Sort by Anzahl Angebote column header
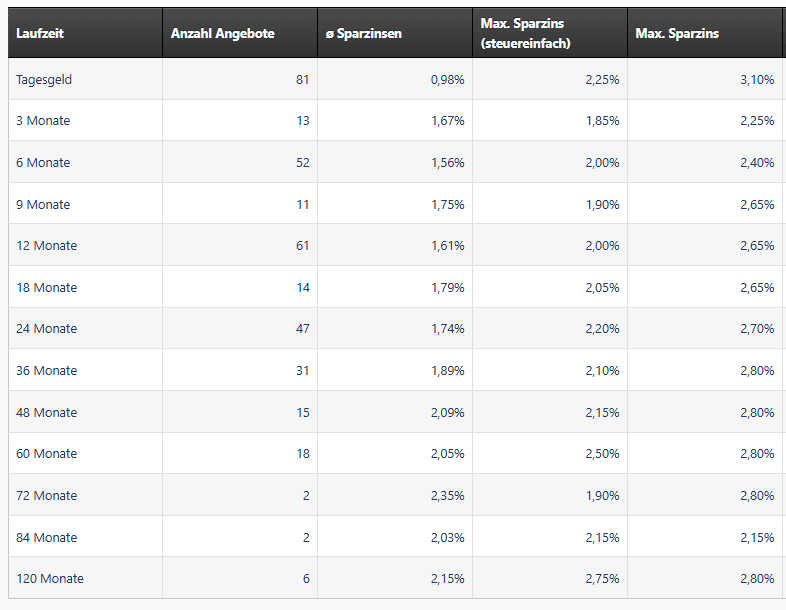 tap(222, 34)
